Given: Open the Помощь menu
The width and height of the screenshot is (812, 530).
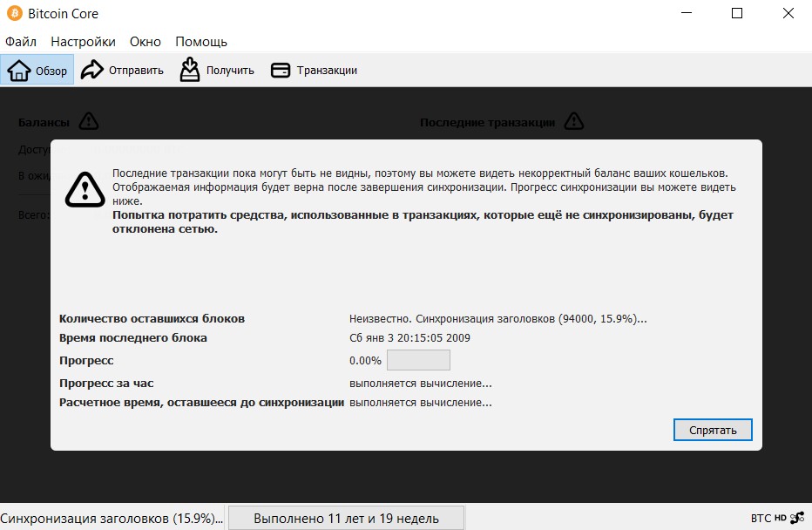Looking at the screenshot, I should (x=200, y=41).
